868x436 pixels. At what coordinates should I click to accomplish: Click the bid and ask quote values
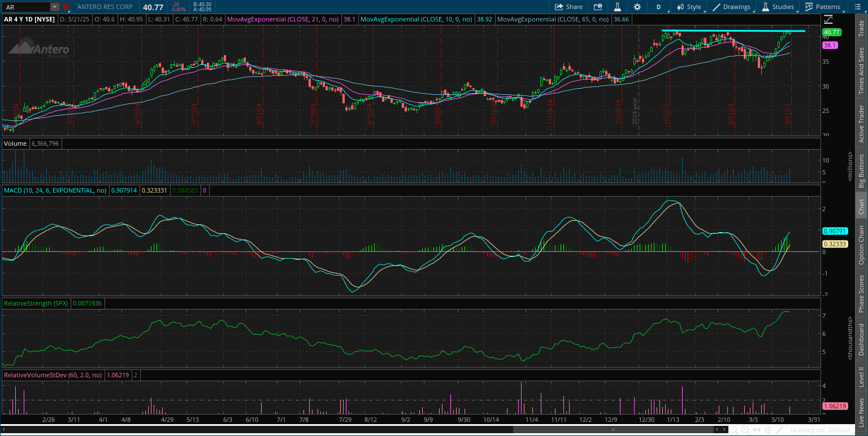202,7
